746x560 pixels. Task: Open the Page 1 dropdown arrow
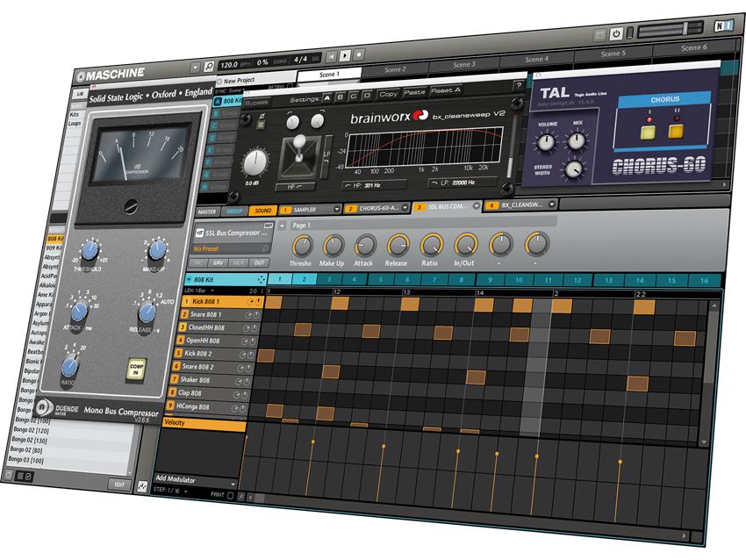click(x=282, y=226)
